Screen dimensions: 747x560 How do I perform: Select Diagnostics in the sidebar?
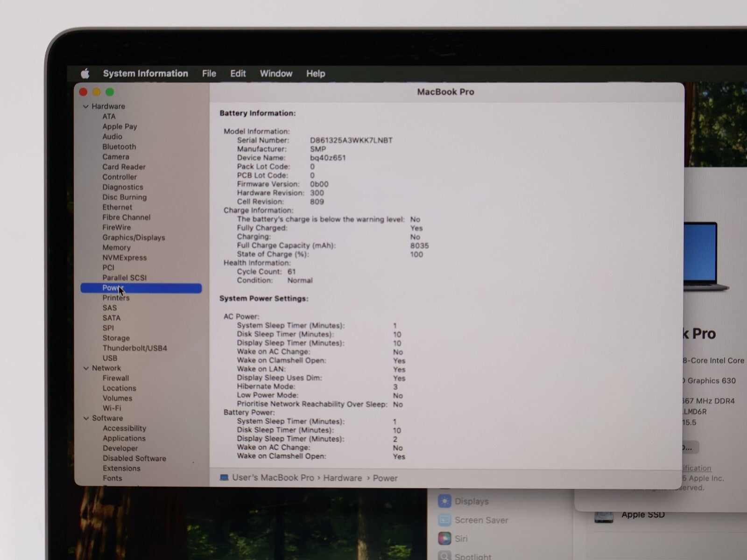click(122, 187)
